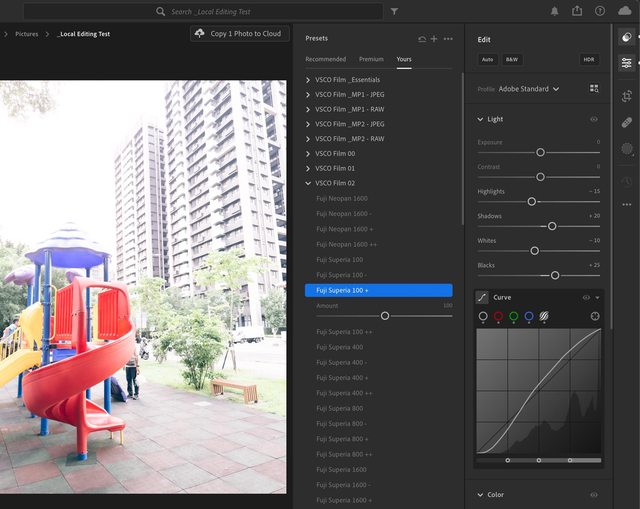
Task: Select the Healing bandage tool
Action: (626, 122)
